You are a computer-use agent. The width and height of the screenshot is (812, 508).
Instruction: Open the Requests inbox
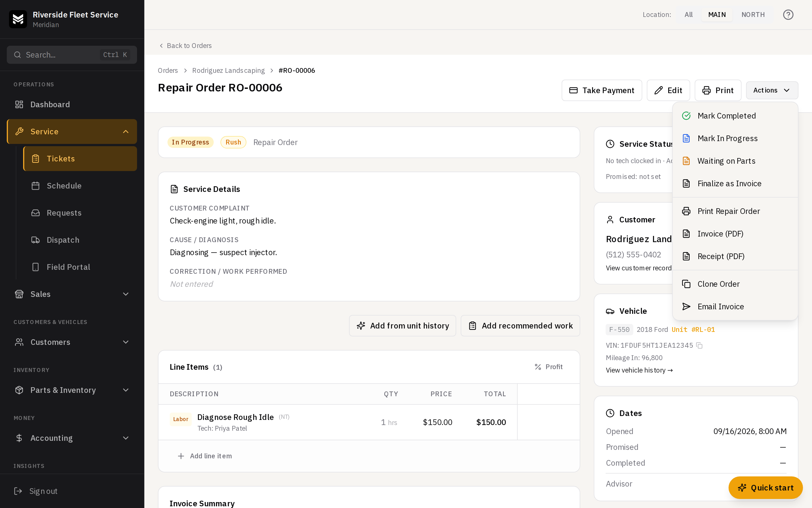point(80,213)
